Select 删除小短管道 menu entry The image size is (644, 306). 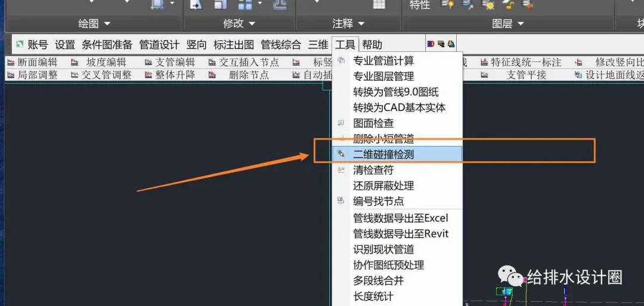pos(398,139)
